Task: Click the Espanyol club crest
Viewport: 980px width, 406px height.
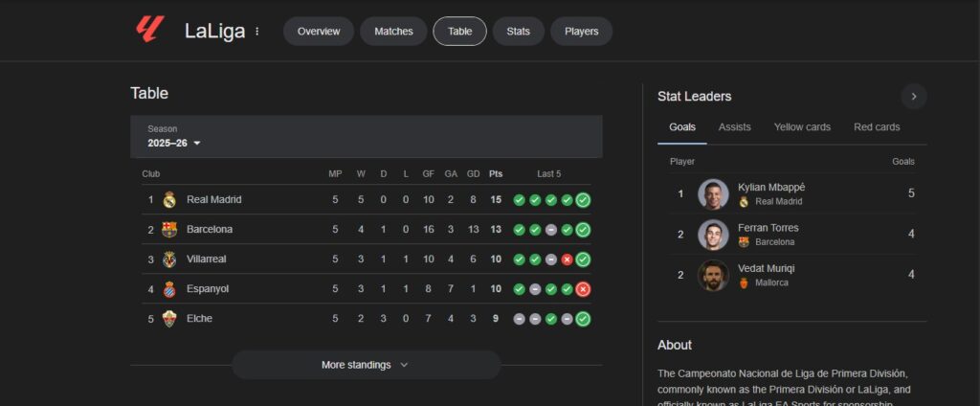Action: pos(169,289)
